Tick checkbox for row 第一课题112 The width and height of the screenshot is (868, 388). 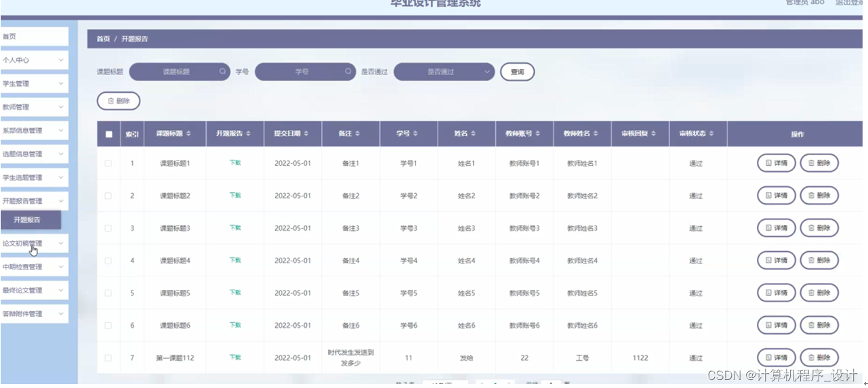tap(108, 358)
